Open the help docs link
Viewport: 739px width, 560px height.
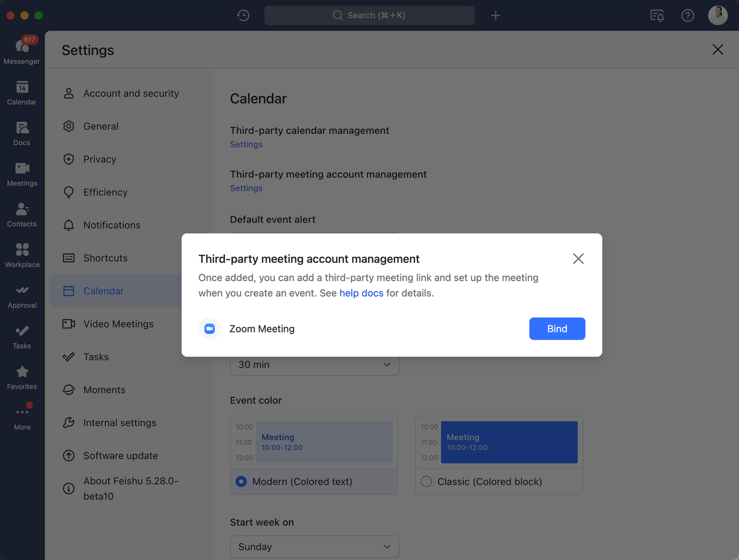361,293
